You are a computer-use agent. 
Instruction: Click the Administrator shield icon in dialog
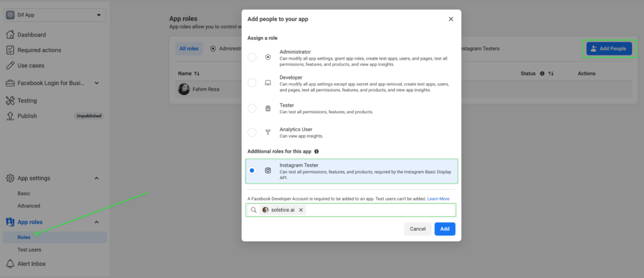coord(268,57)
